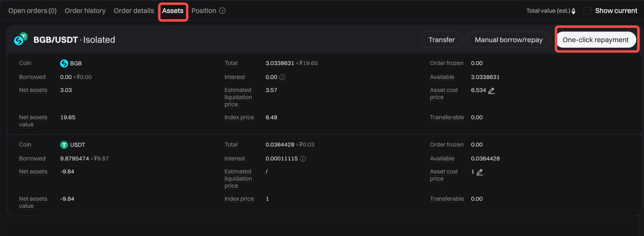The height and width of the screenshot is (236, 644).
Task: Click BGB net assets 3.03
Action: [x=66, y=90]
